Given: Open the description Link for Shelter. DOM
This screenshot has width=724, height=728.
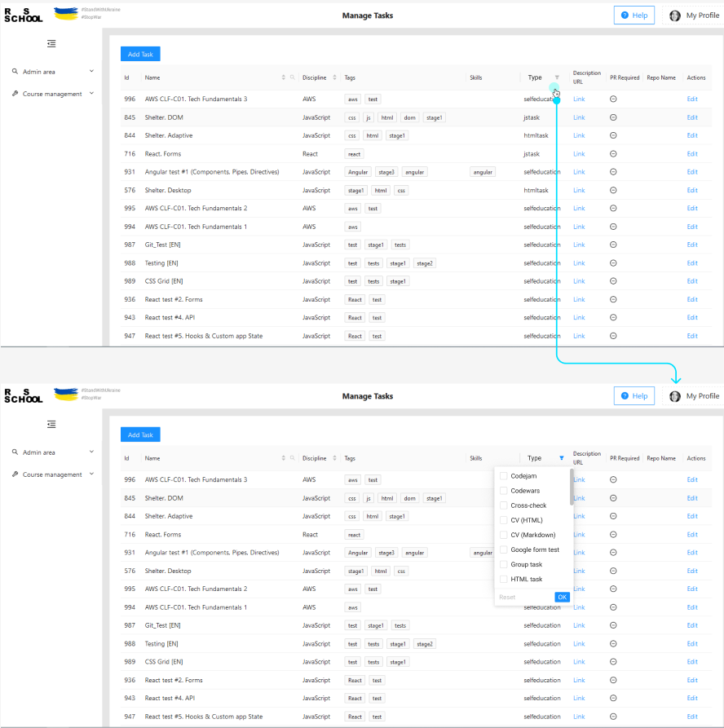Looking at the screenshot, I should click(578, 117).
